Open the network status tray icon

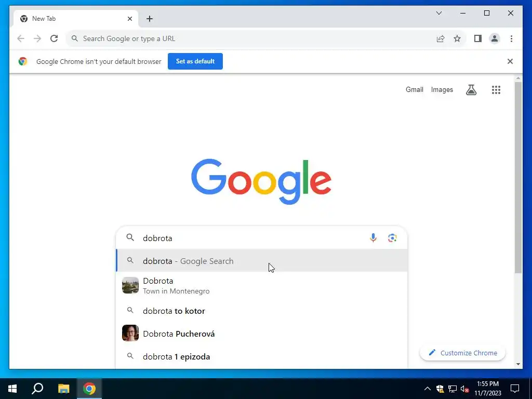(453, 389)
